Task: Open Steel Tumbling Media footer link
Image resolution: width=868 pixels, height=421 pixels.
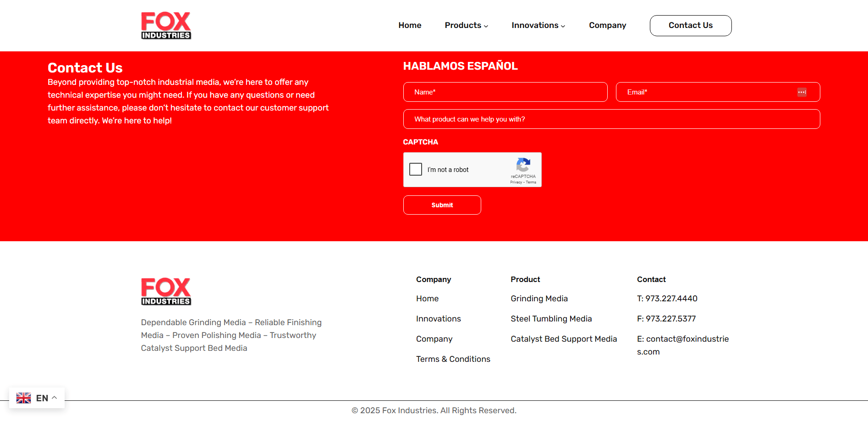Action: tap(551, 319)
